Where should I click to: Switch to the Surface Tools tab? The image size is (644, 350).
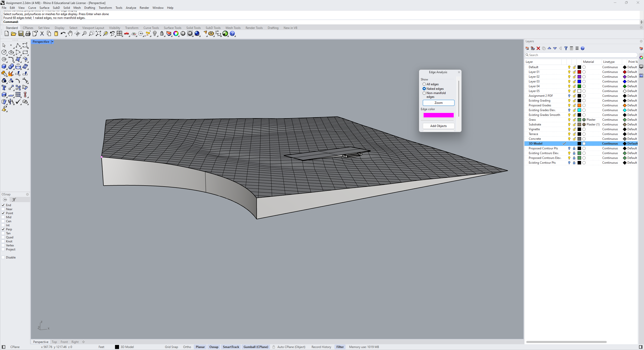(172, 28)
